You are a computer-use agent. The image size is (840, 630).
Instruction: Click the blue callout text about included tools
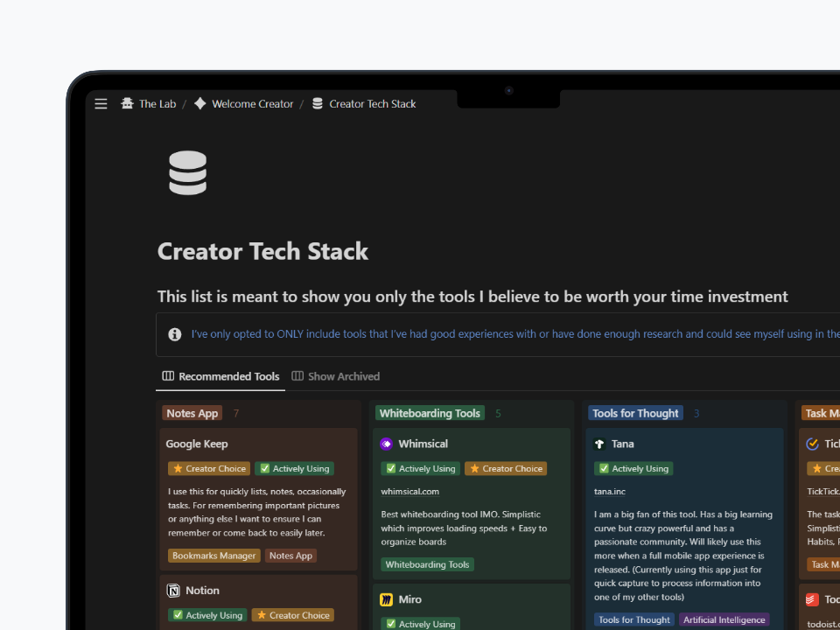click(515, 334)
